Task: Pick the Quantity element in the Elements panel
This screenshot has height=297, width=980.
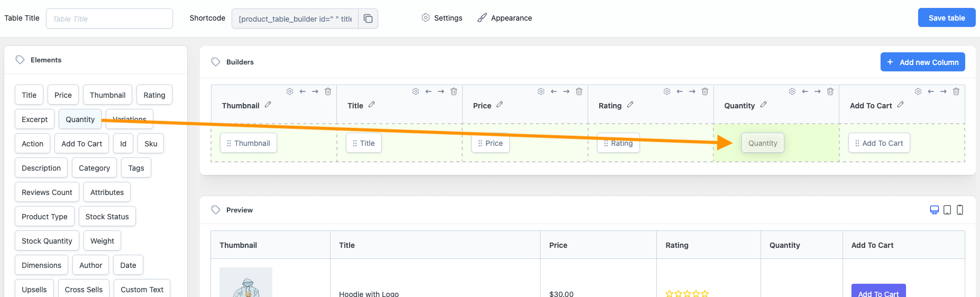Action: [80, 119]
